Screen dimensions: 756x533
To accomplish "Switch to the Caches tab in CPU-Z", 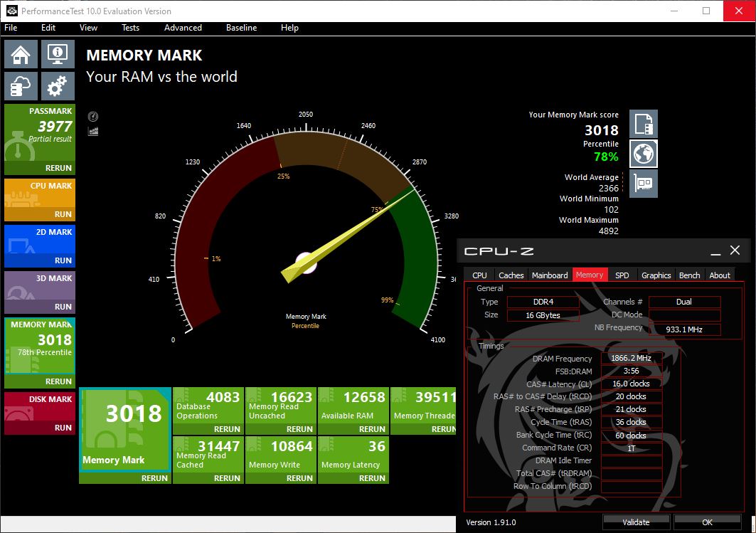I will 511,275.
